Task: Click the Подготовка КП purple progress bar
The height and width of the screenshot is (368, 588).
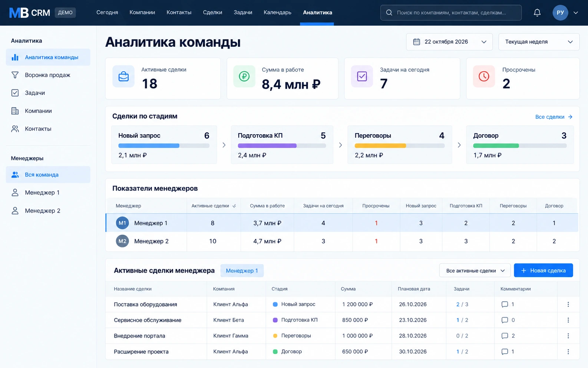Action: click(267, 146)
